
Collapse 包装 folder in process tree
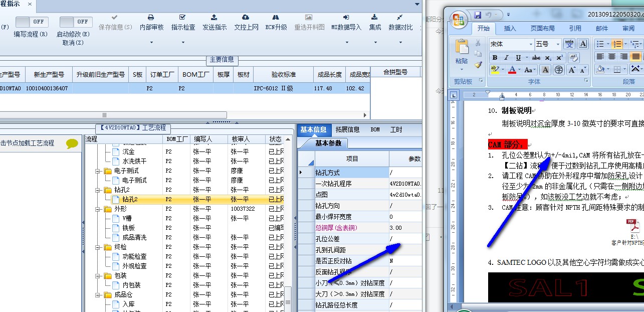click(x=98, y=275)
